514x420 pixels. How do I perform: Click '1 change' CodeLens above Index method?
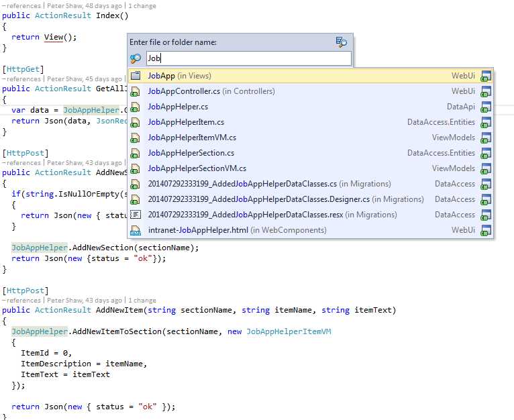[142, 6]
